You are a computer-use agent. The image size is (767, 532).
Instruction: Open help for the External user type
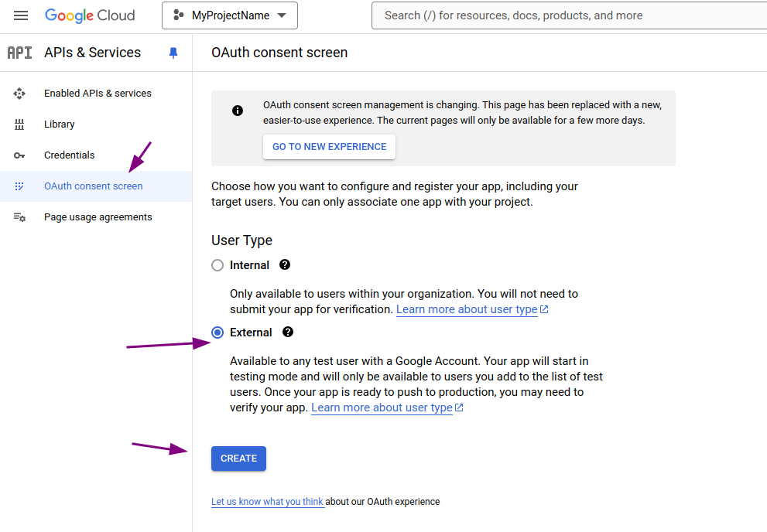click(x=287, y=332)
